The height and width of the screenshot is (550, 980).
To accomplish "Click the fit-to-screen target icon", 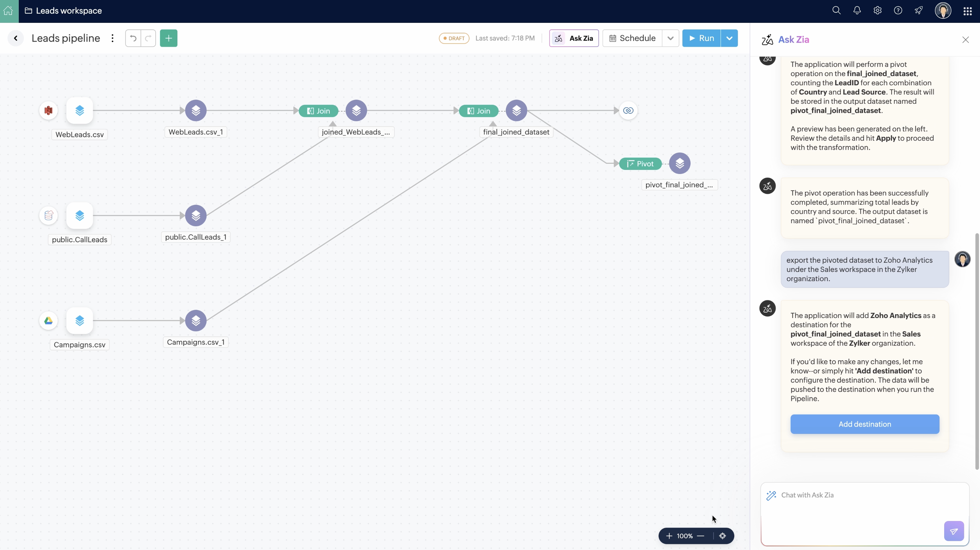I will 722,536.
